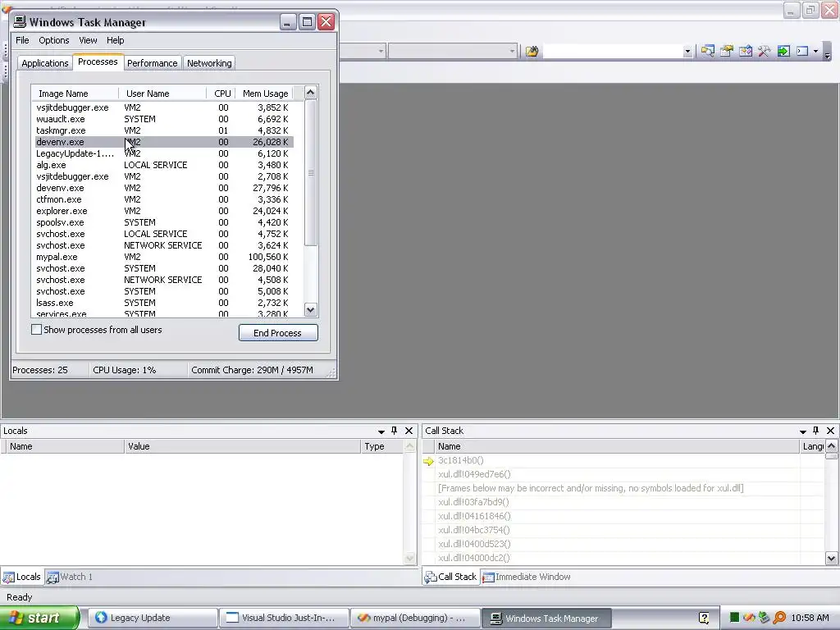Screen dimensions: 840x630
Task: Select the taskmgr.exe process row
Action: pyautogui.click(x=164, y=130)
